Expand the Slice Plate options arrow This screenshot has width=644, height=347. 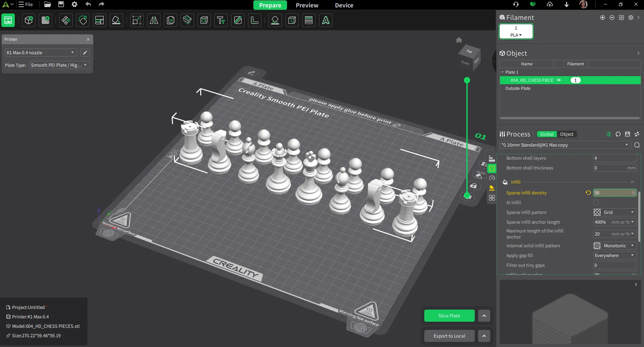tap(484, 316)
